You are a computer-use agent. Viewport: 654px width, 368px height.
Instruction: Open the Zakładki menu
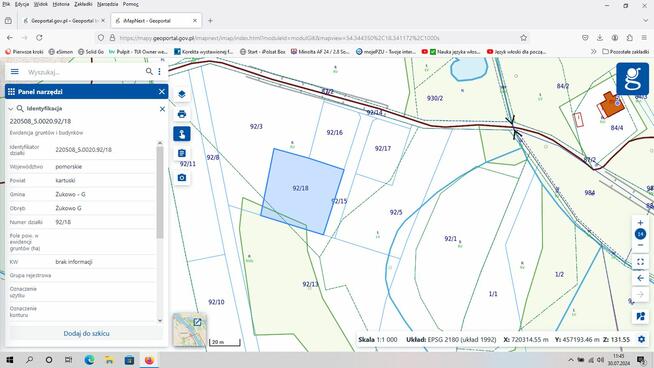(83, 4)
